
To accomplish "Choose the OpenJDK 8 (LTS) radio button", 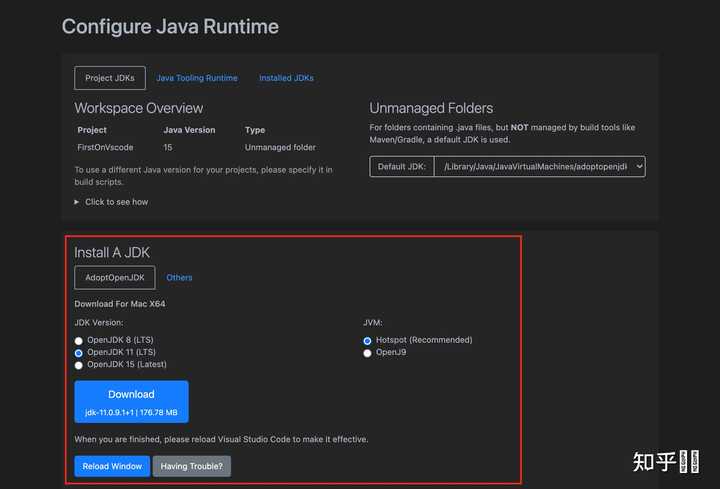I will pos(79,340).
